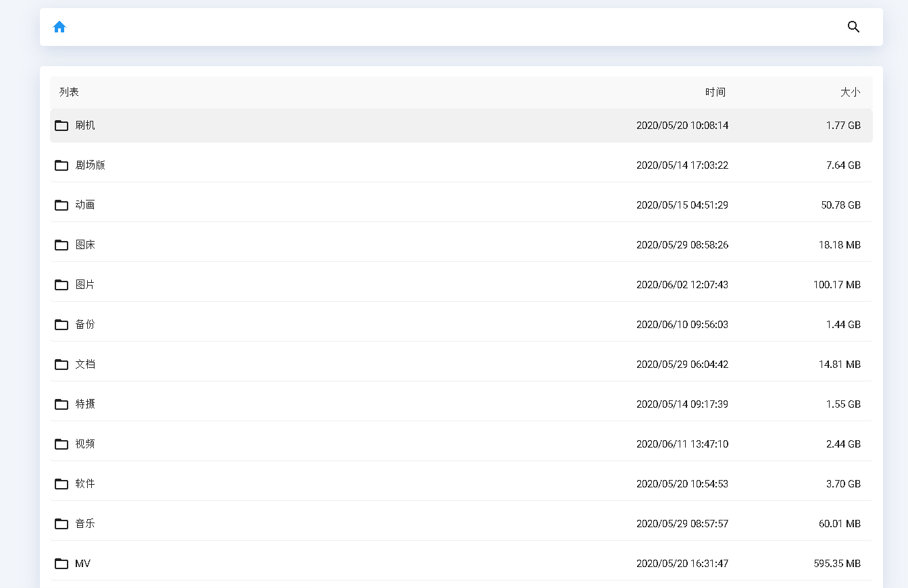Click folder icon beside 动画
Screen dimensions: 908x588
pos(61,205)
